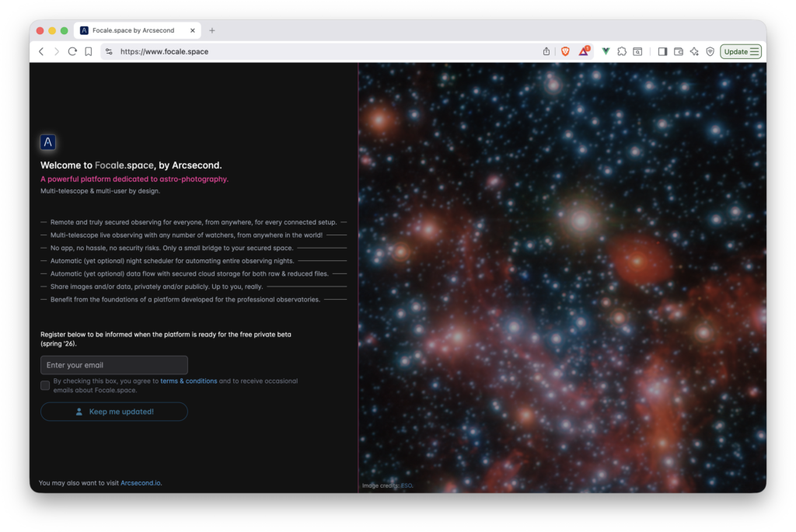
Task: Open Brave Rewards triangle icon
Action: coord(583,51)
